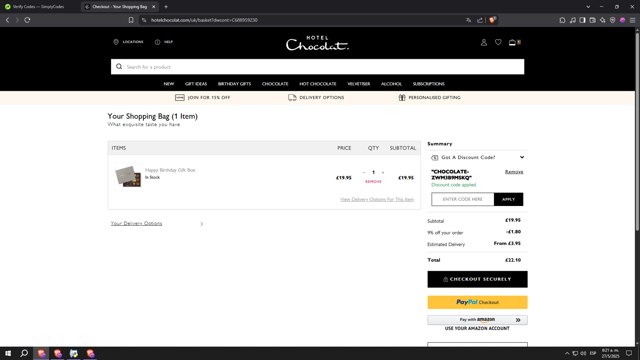Viewport: 640px width, 360px height.
Task: Open the Hot Chocolate menu
Action: (x=318, y=84)
